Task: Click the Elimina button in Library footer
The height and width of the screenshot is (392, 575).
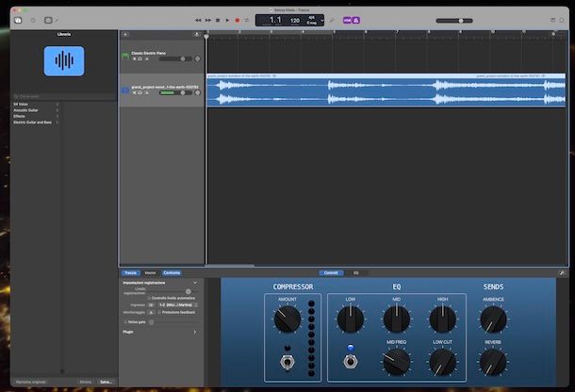Action: (x=86, y=382)
